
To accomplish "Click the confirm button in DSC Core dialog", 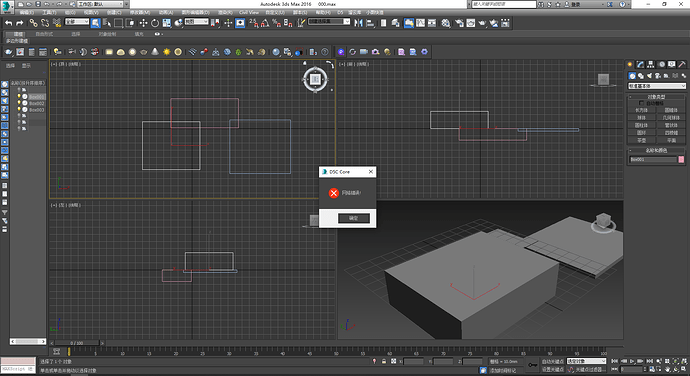I will (x=354, y=218).
